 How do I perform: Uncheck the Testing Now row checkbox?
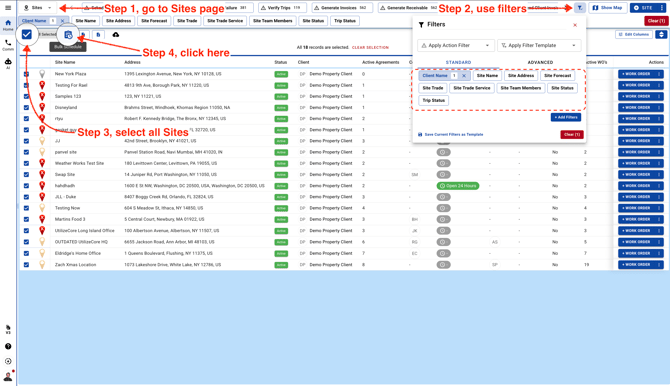pyautogui.click(x=26, y=208)
